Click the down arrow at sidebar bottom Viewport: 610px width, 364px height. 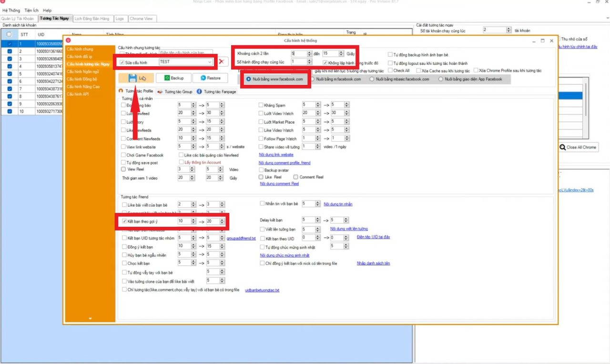90,318
